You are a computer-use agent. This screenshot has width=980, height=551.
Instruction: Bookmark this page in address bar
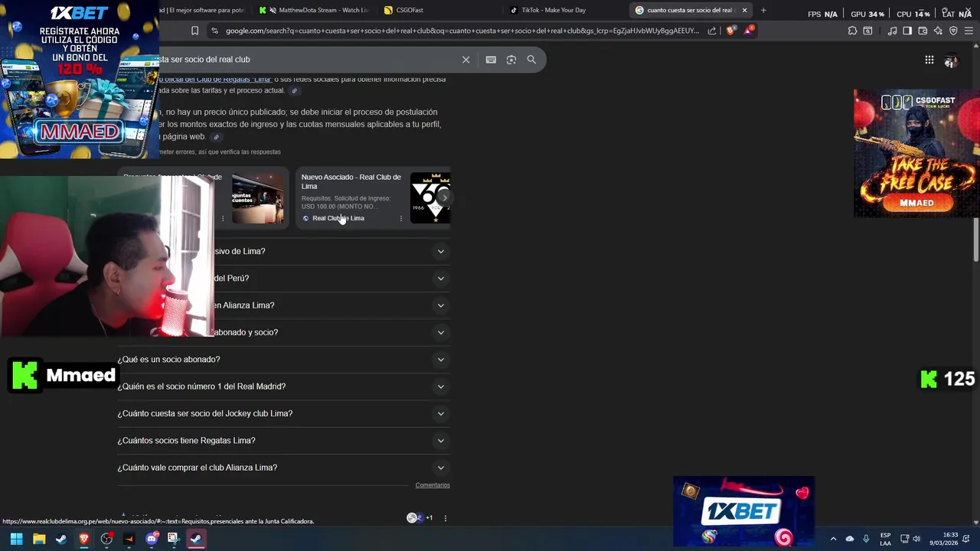coord(194,31)
